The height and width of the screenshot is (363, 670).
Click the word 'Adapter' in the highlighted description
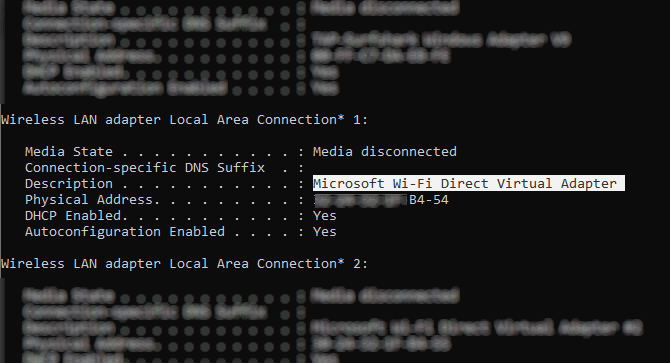[x=588, y=184]
